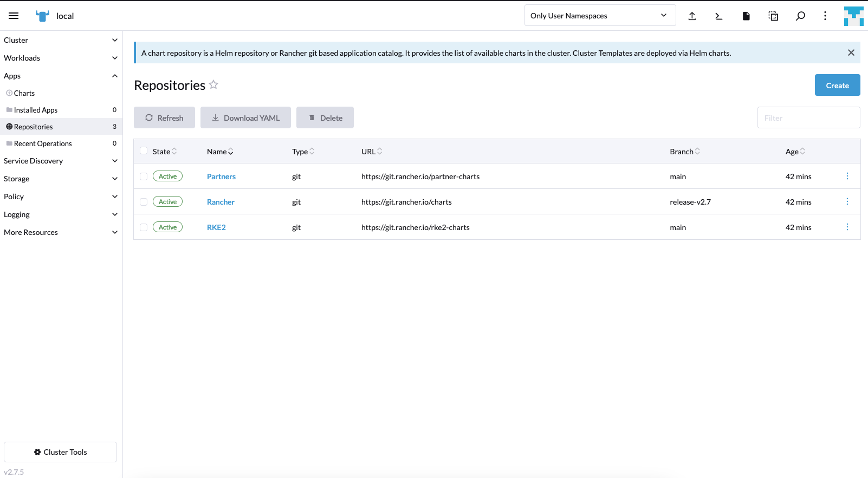Select all repositories with the header checkbox

click(144, 150)
